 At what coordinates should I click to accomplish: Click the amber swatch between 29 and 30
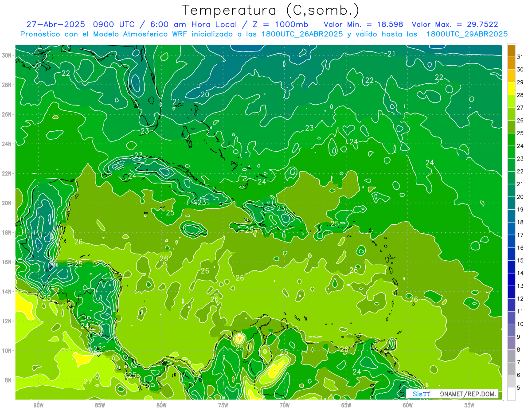511,76
